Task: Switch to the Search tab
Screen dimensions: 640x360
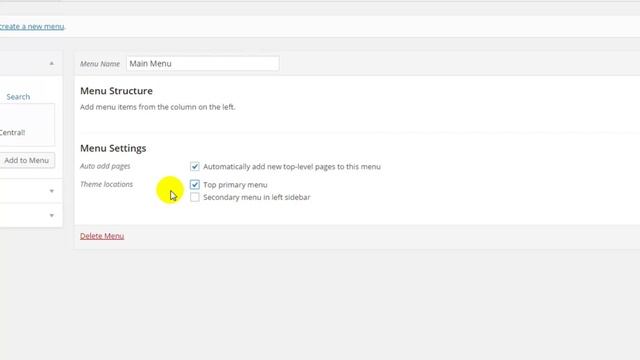Action: (x=18, y=97)
